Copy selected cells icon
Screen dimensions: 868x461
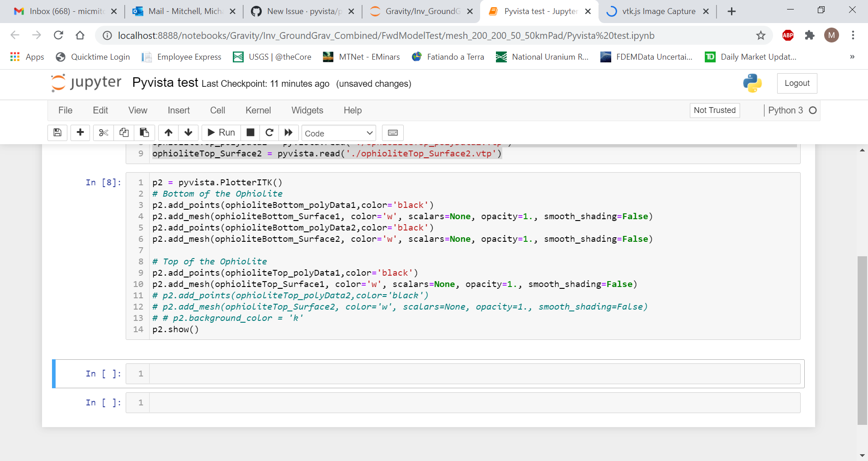[124, 132]
